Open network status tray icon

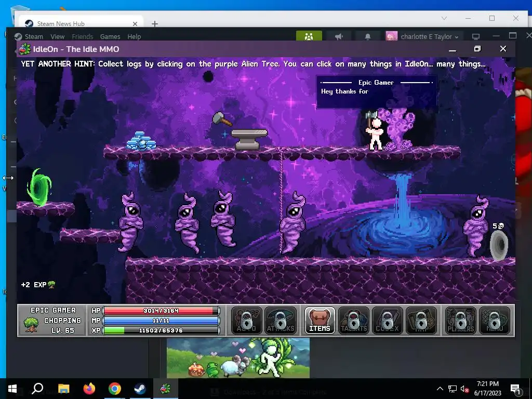pyautogui.click(x=453, y=389)
